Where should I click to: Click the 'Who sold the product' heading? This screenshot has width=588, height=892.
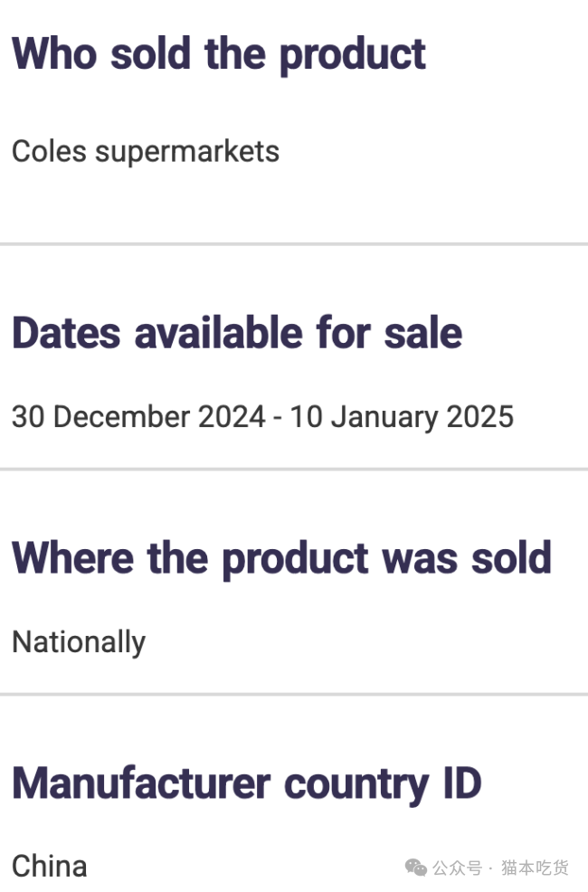coord(219,54)
